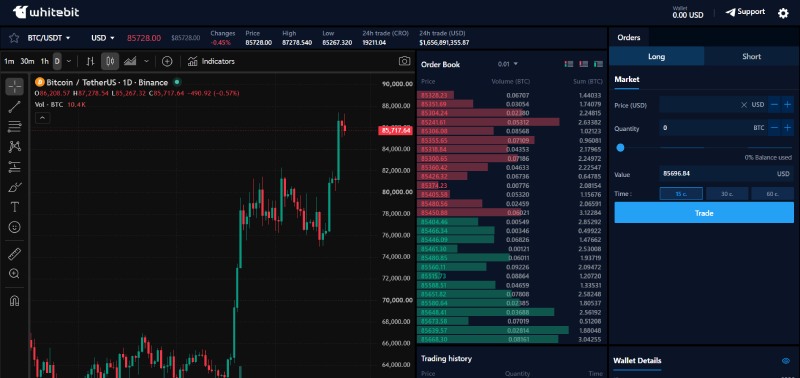Decrease quantity with minus stepper

pos(774,128)
